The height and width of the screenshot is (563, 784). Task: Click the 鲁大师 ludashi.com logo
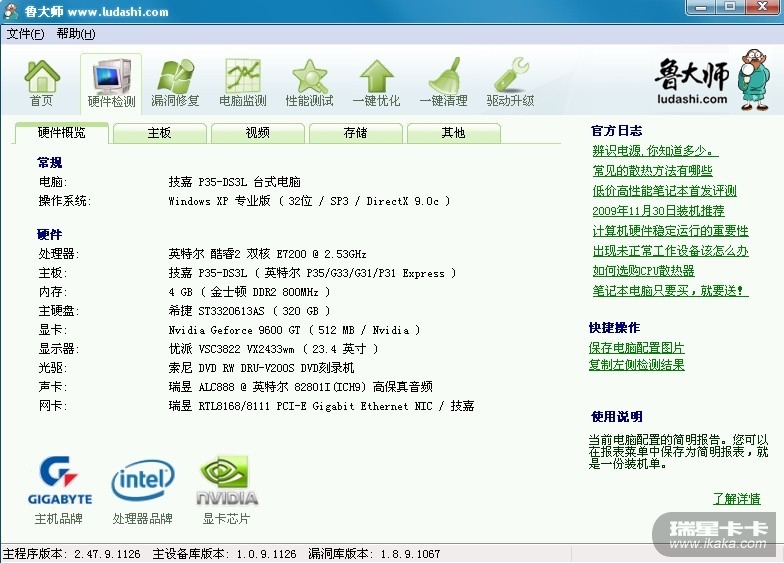712,80
